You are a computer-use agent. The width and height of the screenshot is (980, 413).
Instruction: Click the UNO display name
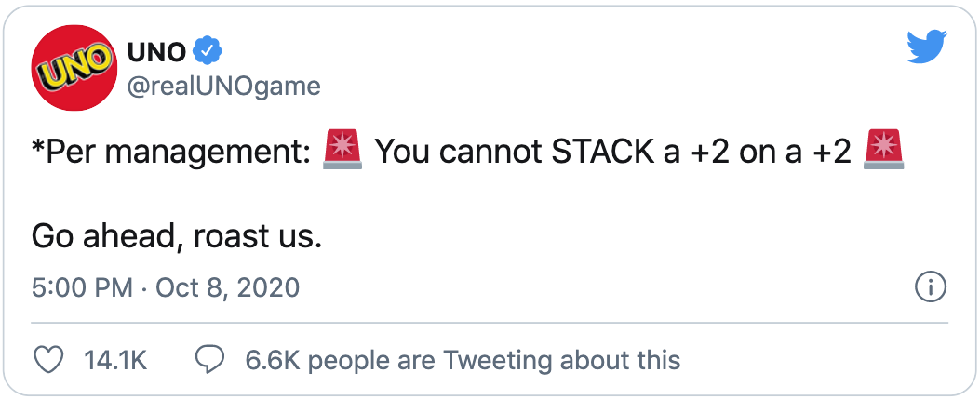tap(156, 53)
